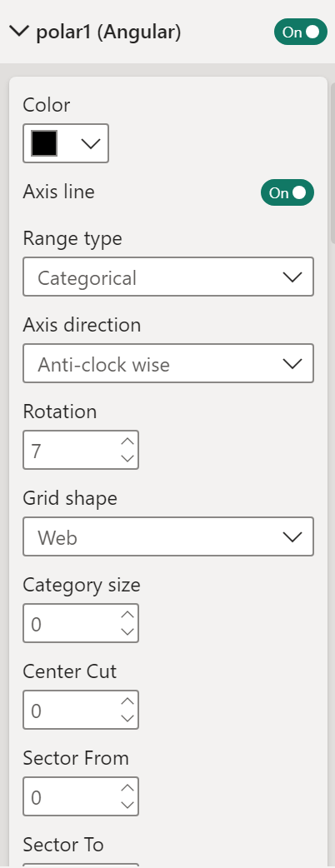Viewport: 335px width, 868px height.
Task: Click the Sector From input field
Action: pos(71,796)
